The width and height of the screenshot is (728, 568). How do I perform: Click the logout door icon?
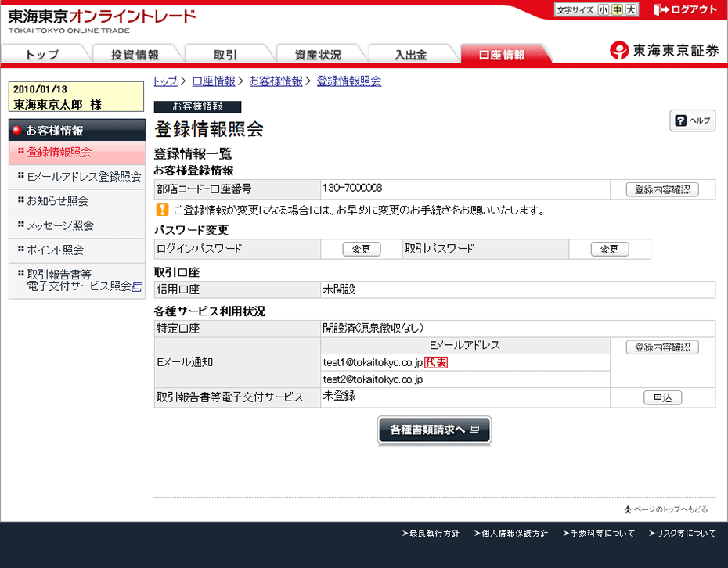coord(661,9)
